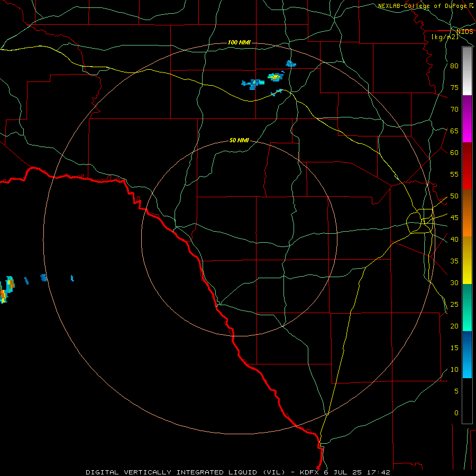Click the '30' value on the scale
The width and height of the screenshot is (476, 476).
454,282
